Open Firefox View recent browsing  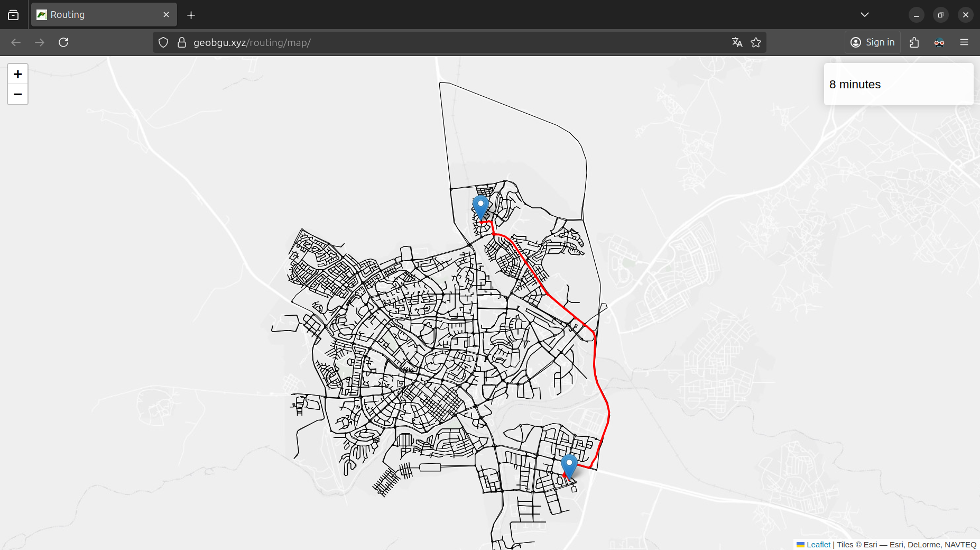coord(13,15)
